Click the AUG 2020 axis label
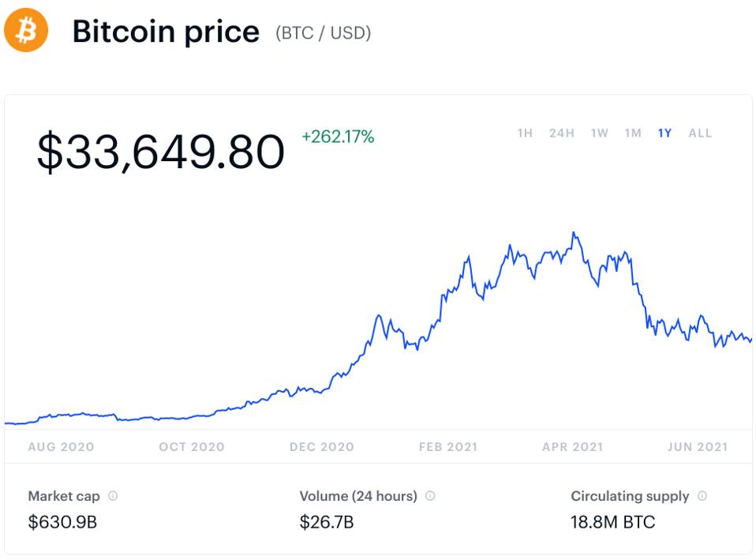Image resolution: width=756 pixels, height=560 pixels. [x=61, y=447]
